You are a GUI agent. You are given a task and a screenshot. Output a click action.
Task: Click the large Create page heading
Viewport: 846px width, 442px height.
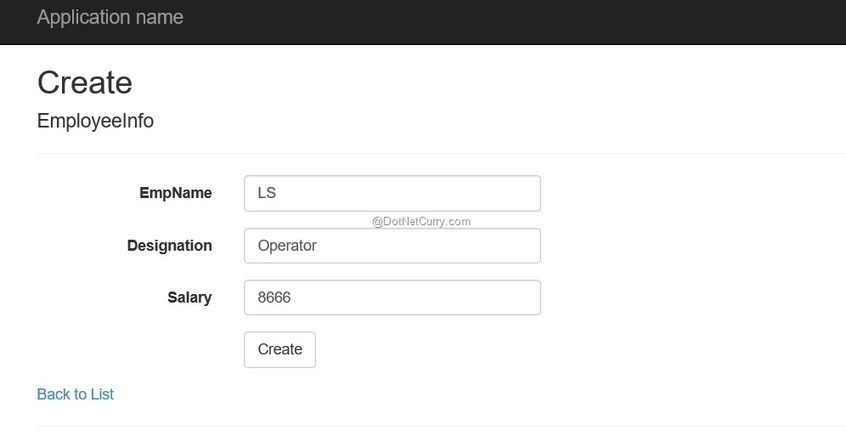pos(85,82)
